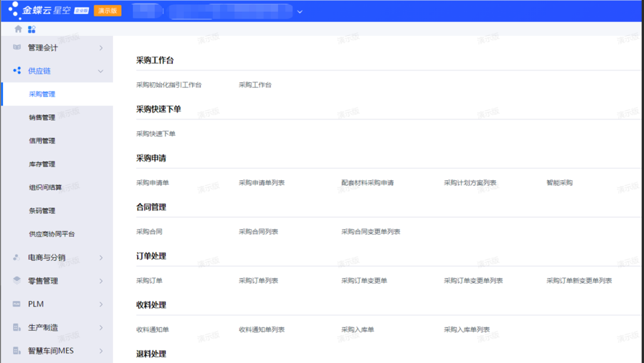
Task: Collapse the 供应链 menu chevron
Action: click(101, 71)
